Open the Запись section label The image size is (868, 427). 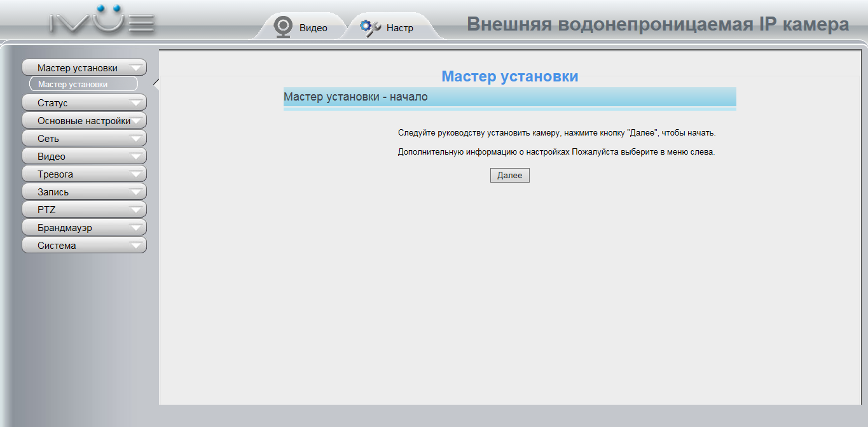coord(53,192)
